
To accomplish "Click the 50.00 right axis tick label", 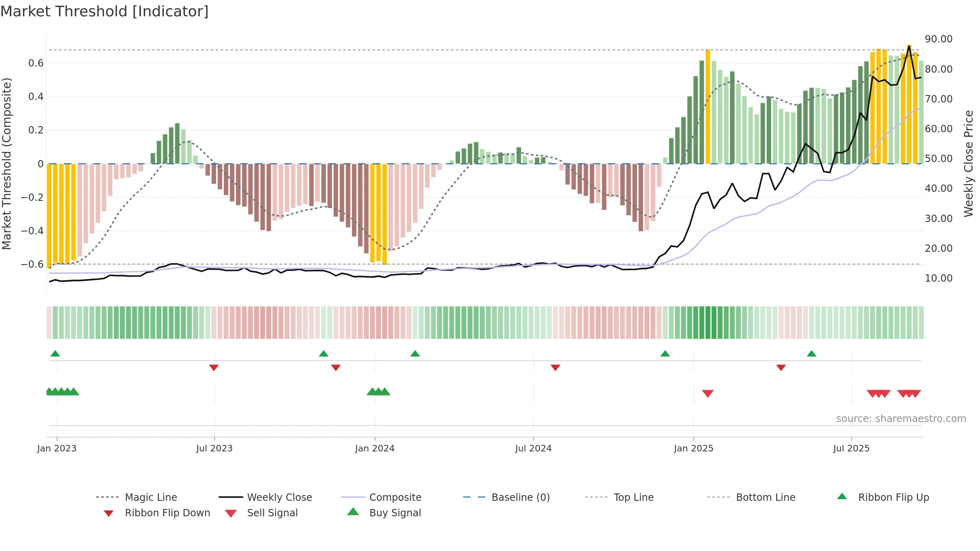I will pos(939,159).
